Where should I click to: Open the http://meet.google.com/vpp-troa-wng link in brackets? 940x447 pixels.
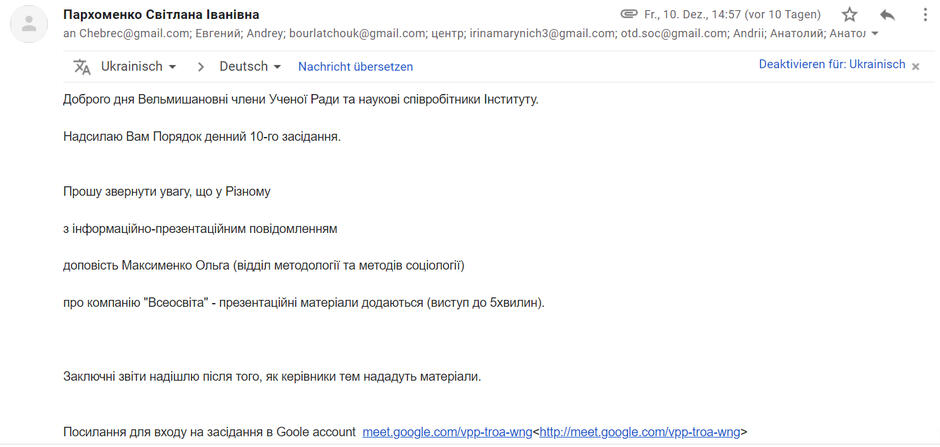pyautogui.click(x=640, y=431)
